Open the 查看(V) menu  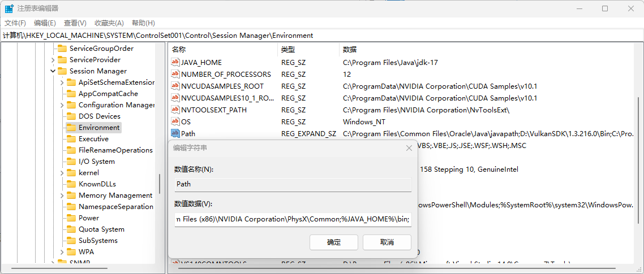(x=75, y=23)
